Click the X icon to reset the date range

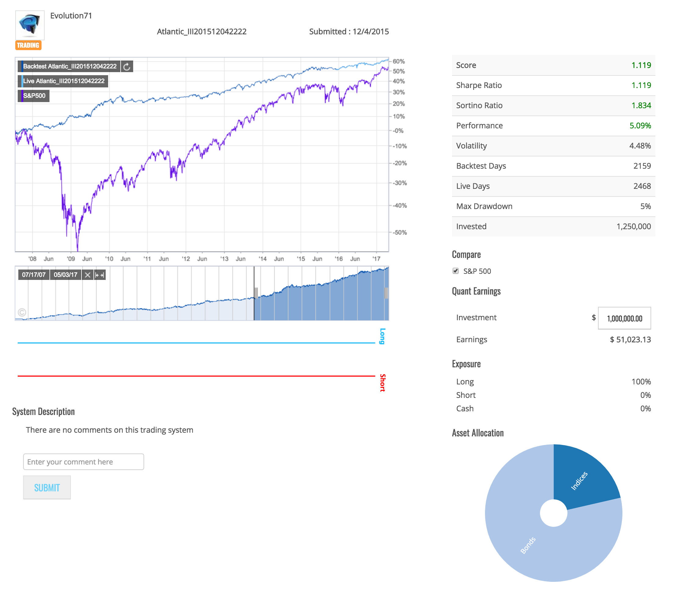point(87,275)
